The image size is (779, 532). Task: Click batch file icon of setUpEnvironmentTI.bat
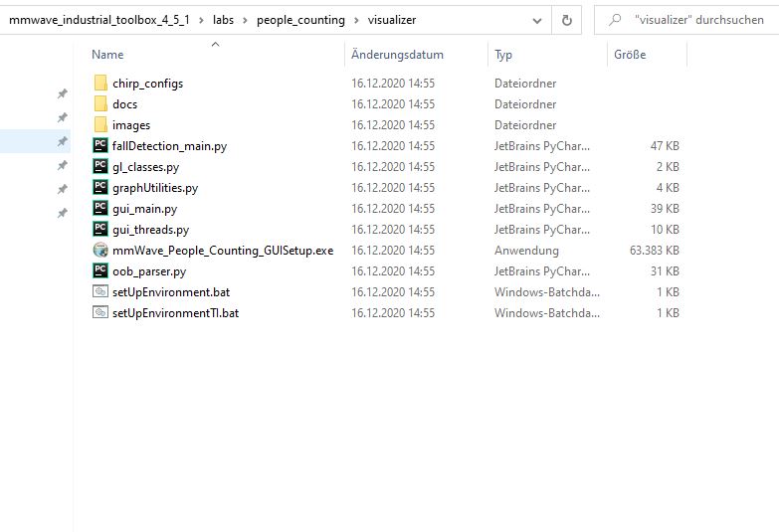100,312
